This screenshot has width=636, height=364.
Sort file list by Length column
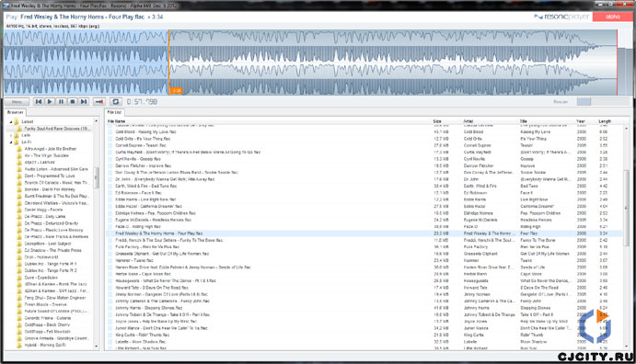point(605,121)
